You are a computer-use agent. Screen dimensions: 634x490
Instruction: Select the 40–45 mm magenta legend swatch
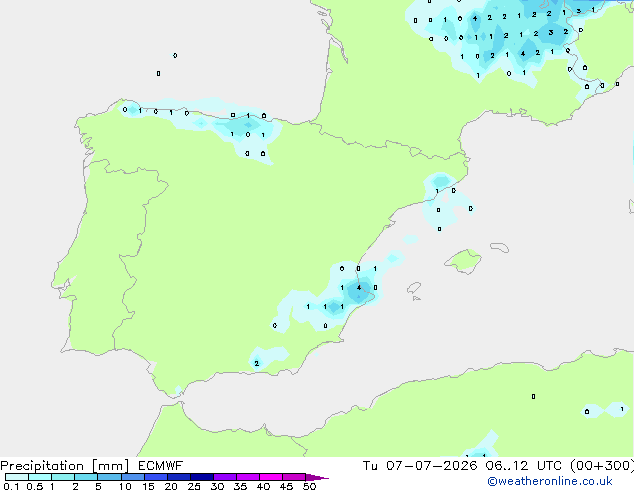271,477
